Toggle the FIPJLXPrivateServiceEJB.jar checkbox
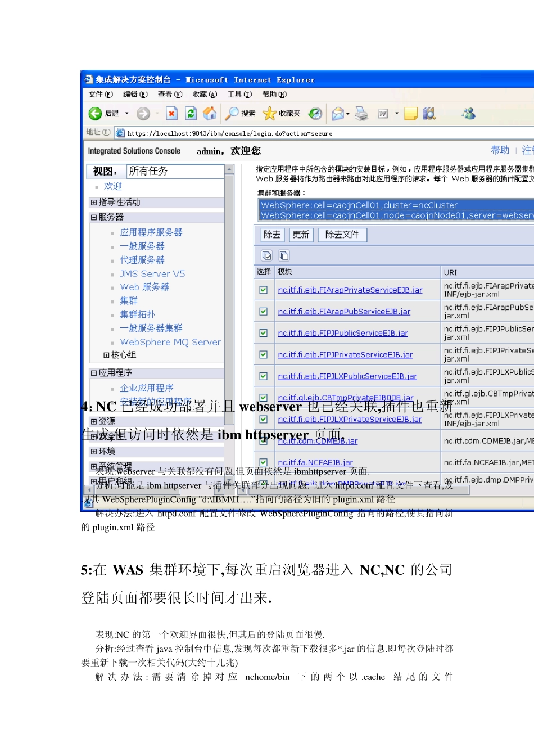534x756 pixels. 263,420
